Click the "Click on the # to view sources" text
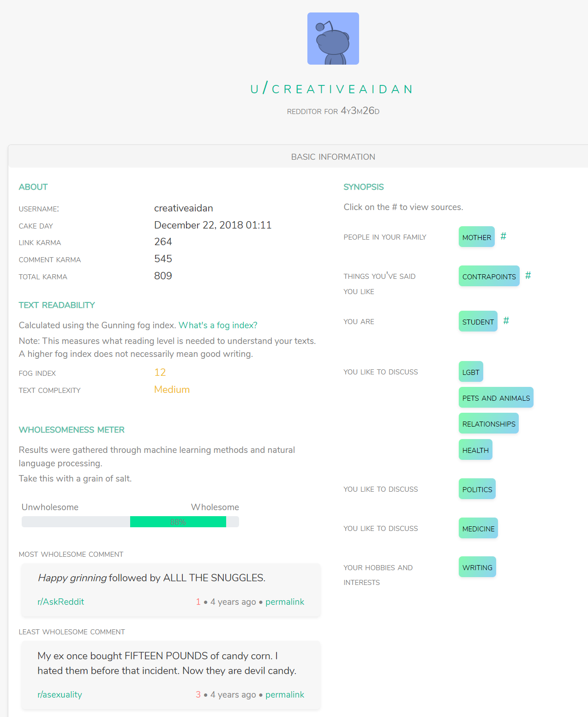The width and height of the screenshot is (588, 717). pos(403,207)
